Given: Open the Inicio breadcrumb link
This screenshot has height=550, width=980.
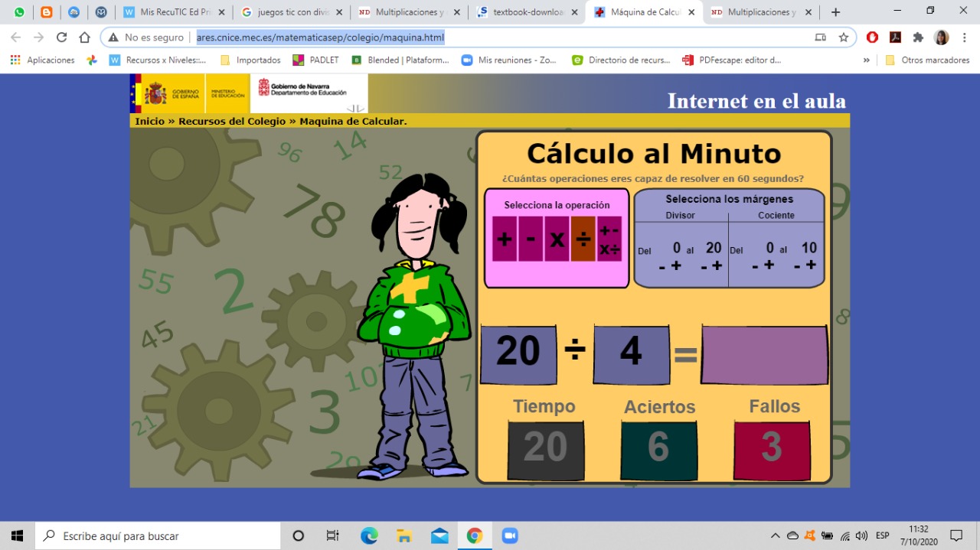Looking at the screenshot, I should coord(149,120).
